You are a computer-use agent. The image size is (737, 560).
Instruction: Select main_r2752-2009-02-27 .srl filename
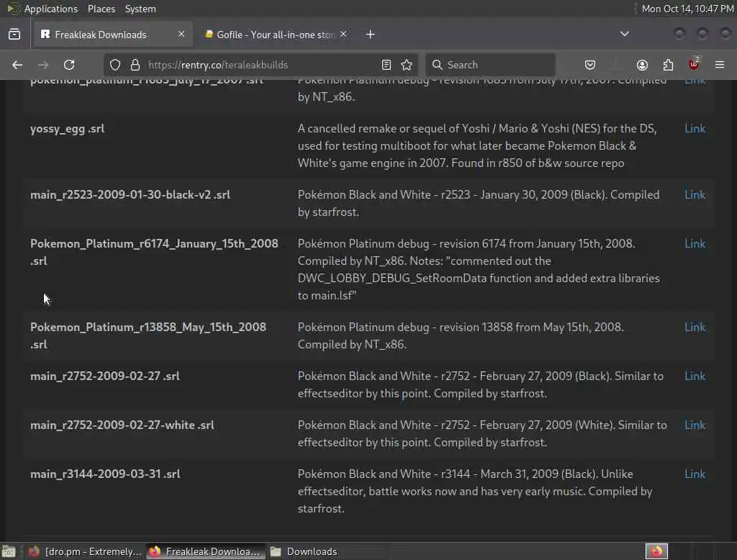tap(105, 376)
